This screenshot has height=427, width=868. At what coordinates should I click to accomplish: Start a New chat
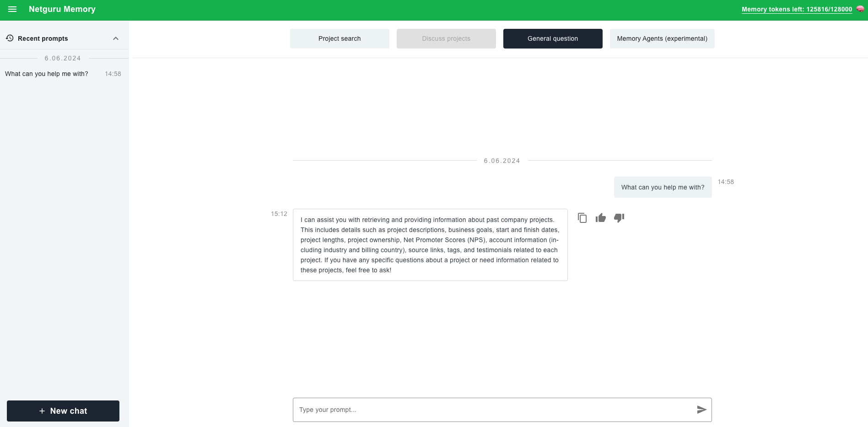tap(63, 411)
